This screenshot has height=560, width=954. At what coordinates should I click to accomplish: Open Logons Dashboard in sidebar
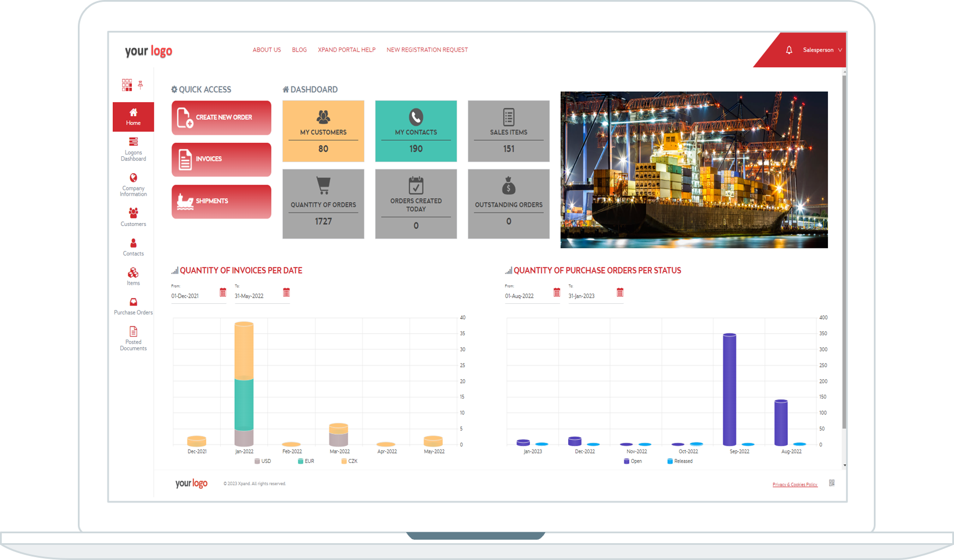click(133, 149)
